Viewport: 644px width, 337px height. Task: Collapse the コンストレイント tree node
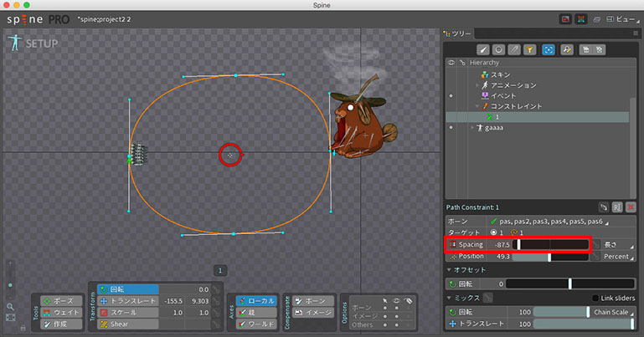477,106
